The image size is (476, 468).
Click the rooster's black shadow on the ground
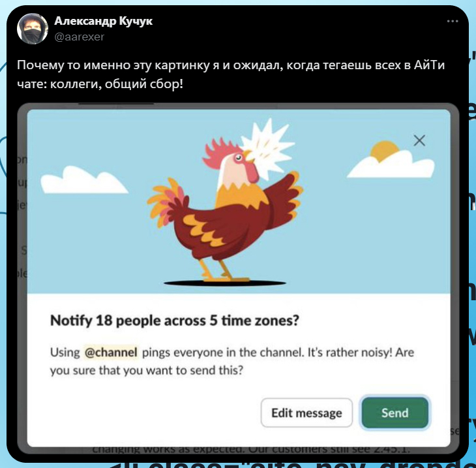click(x=225, y=283)
